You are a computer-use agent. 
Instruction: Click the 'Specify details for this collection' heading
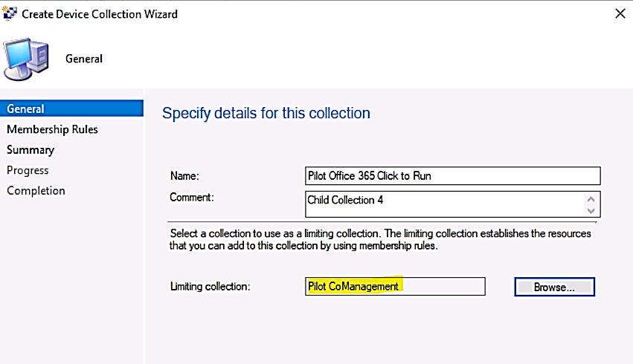(266, 113)
